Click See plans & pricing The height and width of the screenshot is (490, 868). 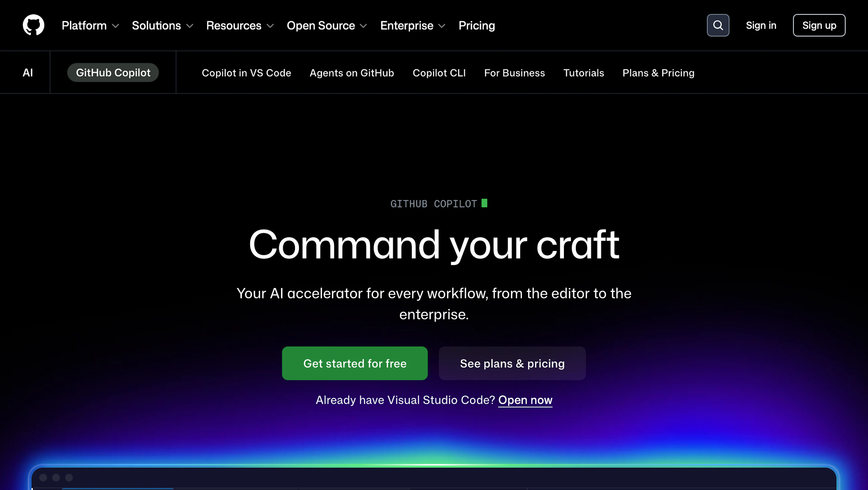(512, 363)
